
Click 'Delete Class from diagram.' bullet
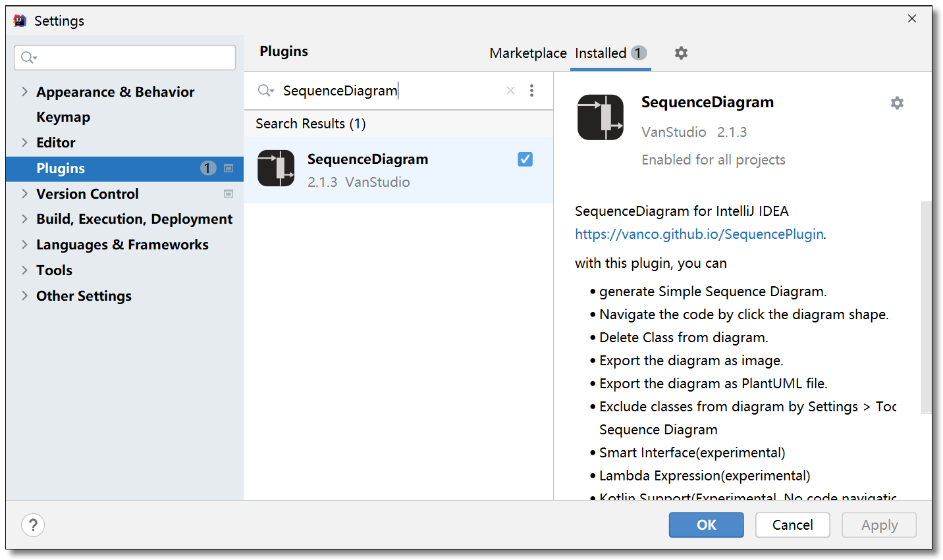684,338
